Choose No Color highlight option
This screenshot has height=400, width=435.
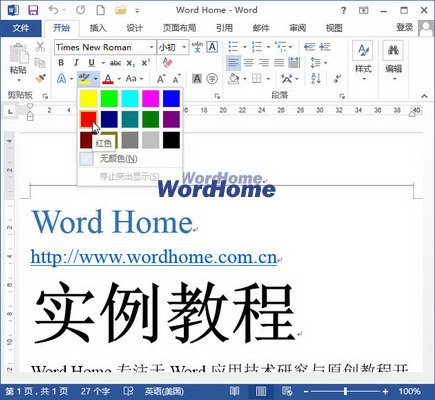pyautogui.click(x=131, y=159)
